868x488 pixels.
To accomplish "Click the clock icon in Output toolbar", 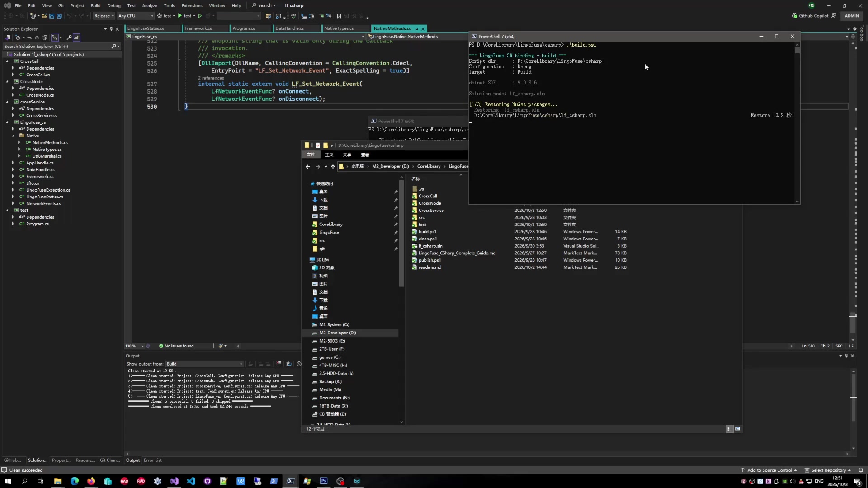I will click(x=299, y=364).
